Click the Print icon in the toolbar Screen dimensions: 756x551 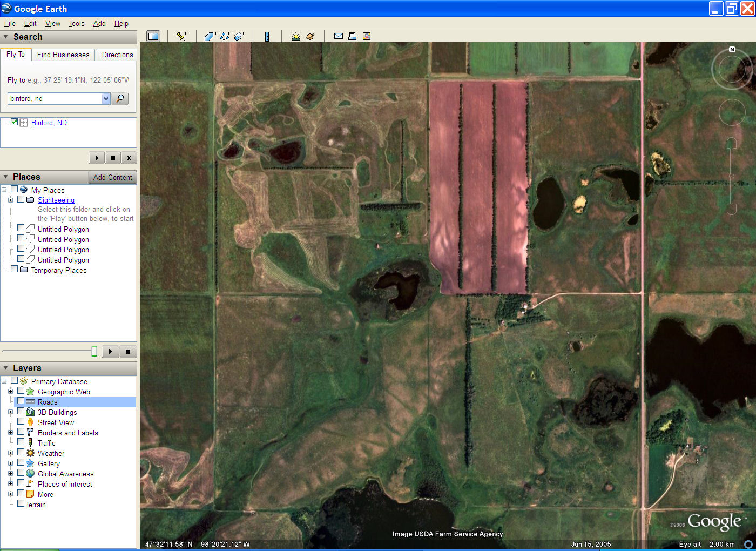[x=352, y=36]
